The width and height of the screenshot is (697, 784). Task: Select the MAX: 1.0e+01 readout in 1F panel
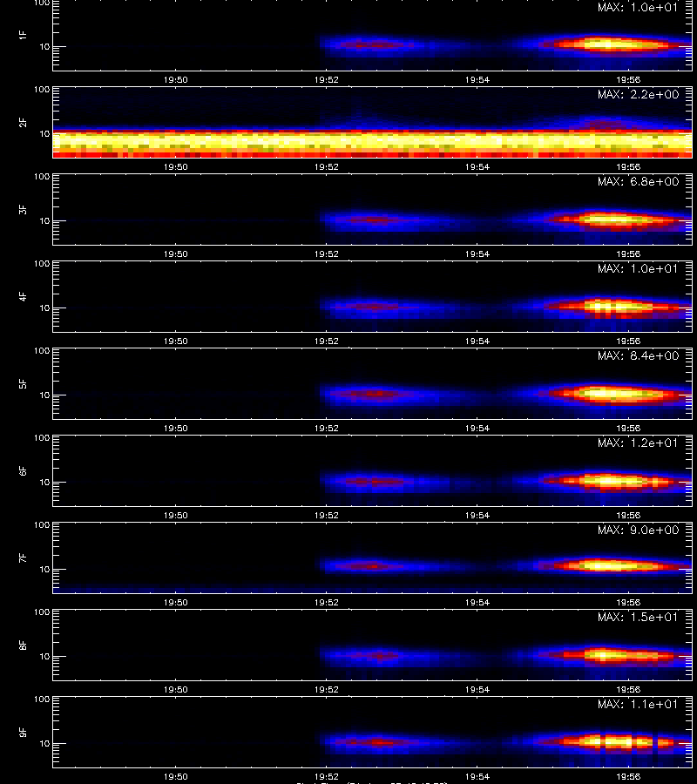pyautogui.click(x=638, y=8)
